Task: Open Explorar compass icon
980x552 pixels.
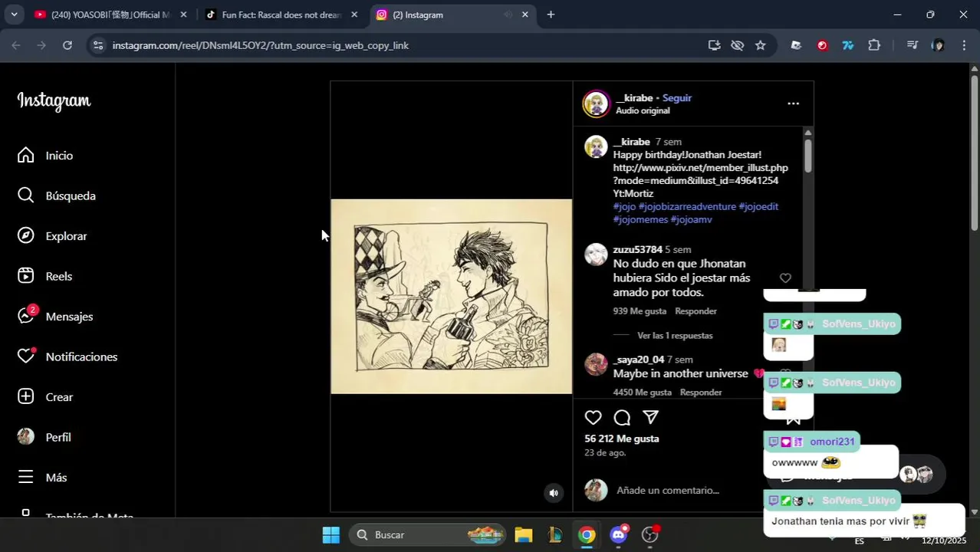Action: [x=26, y=236]
